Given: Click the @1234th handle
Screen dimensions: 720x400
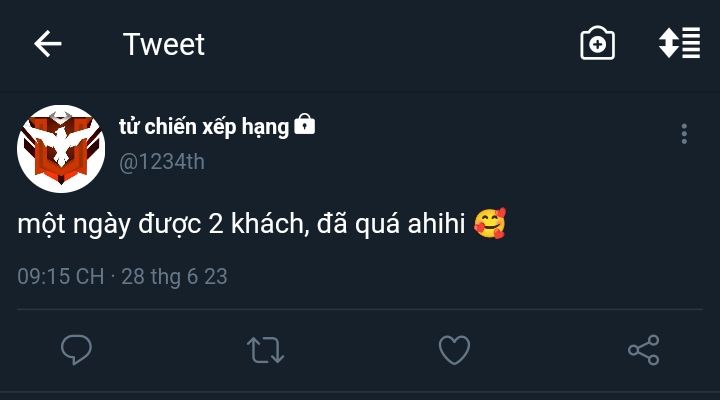Looking at the screenshot, I should 162,162.
